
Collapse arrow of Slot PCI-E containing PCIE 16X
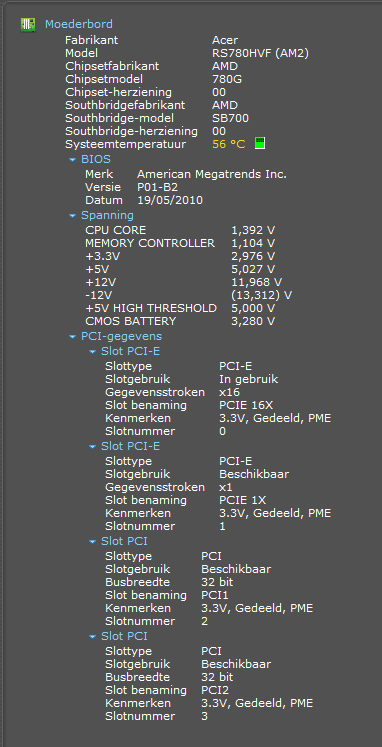(92, 352)
